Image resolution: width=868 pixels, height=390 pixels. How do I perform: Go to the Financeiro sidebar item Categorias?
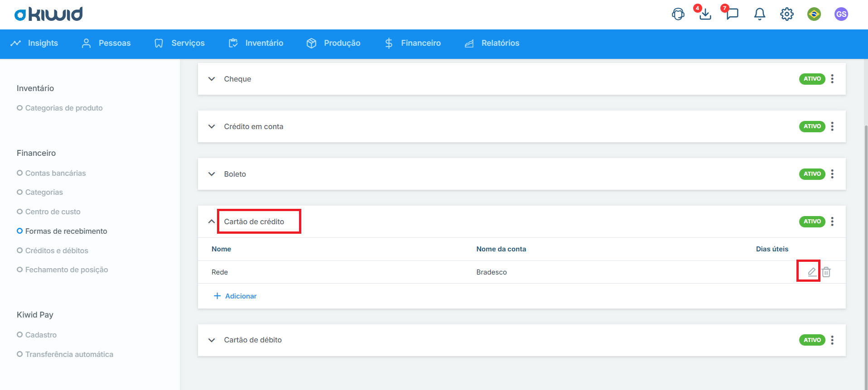point(40,192)
